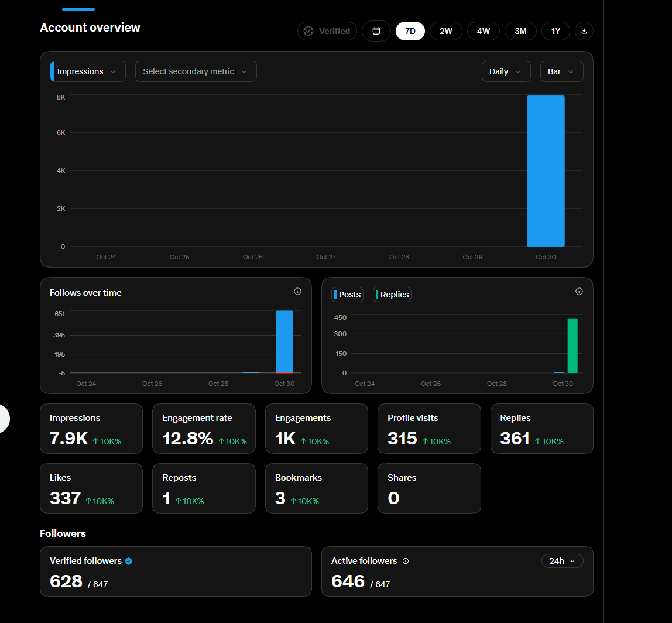This screenshot has height=623, width=672.
Task: Switch to the 1Y time range
Action: 556,31
